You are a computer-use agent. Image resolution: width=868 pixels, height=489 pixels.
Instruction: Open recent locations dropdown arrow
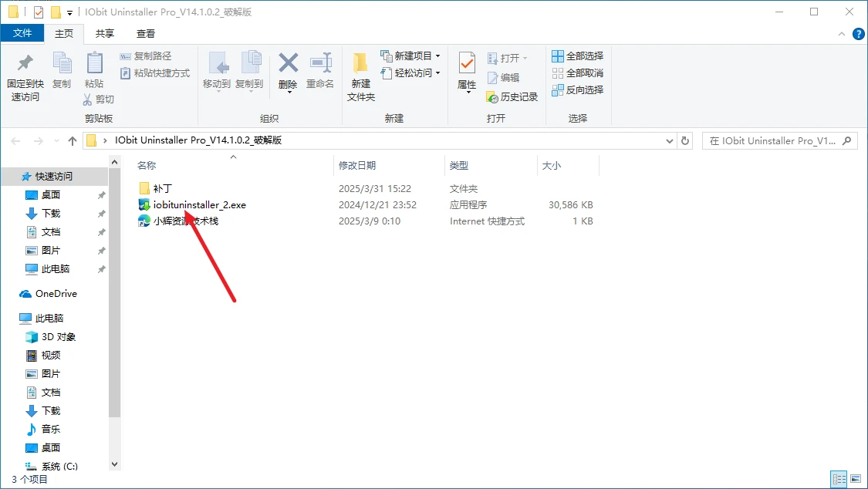56,141
